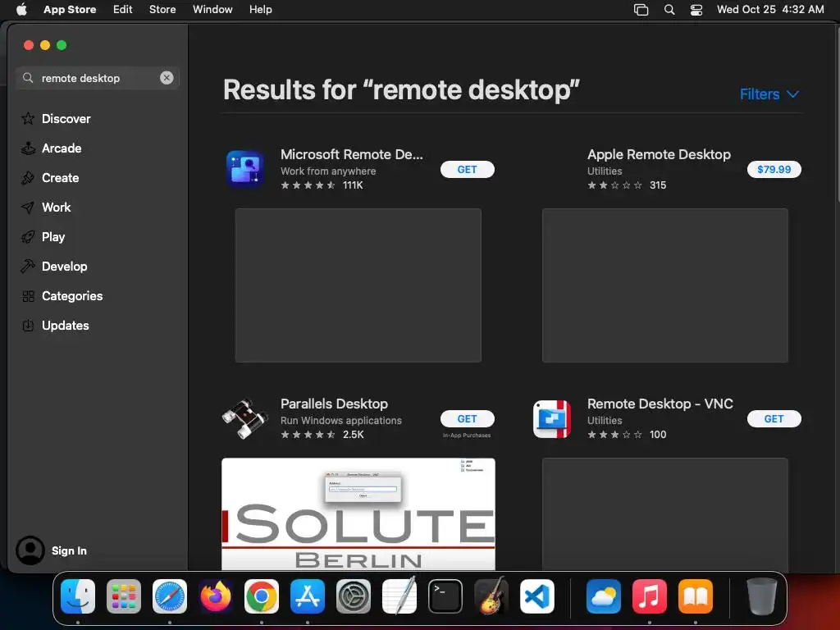Open the Arcade joystick icon
Viewport: 840px width, 630px height.
(x=28, y=148)
